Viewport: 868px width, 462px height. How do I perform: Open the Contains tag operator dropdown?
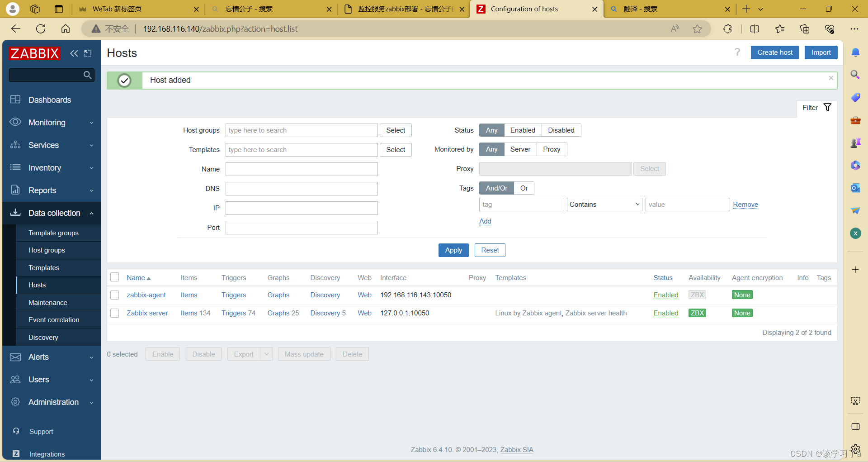[604, 205]
